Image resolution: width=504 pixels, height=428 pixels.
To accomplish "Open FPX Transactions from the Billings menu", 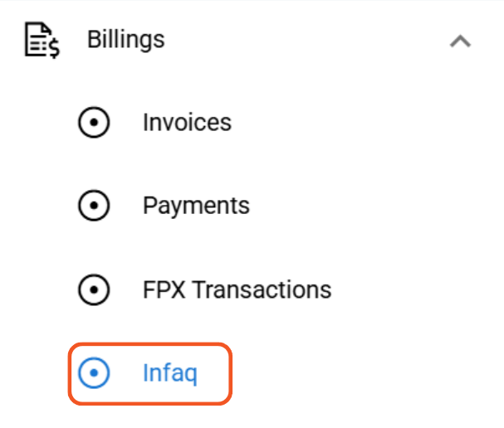I will coord(237,289).
